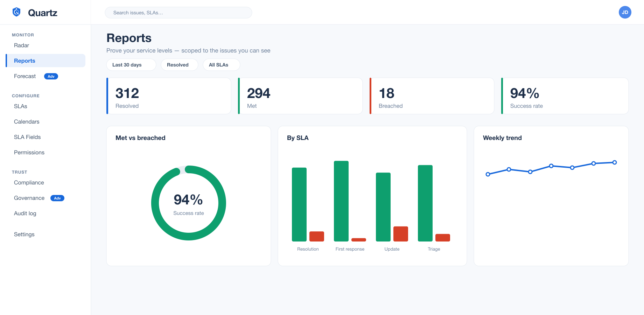Click the 'Resolution' chart axis label
This screenshot has height=315, width=644.
coord(308,249)
